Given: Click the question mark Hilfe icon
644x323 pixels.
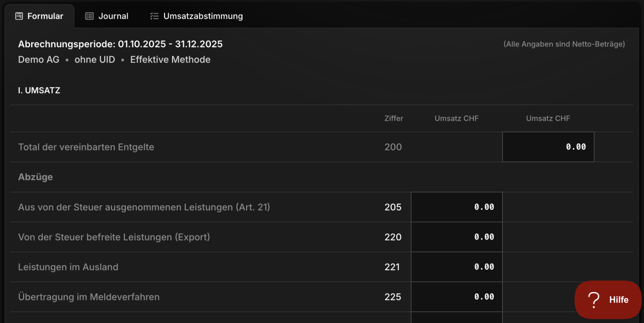Looking at the screenshot, I should 594,300.
